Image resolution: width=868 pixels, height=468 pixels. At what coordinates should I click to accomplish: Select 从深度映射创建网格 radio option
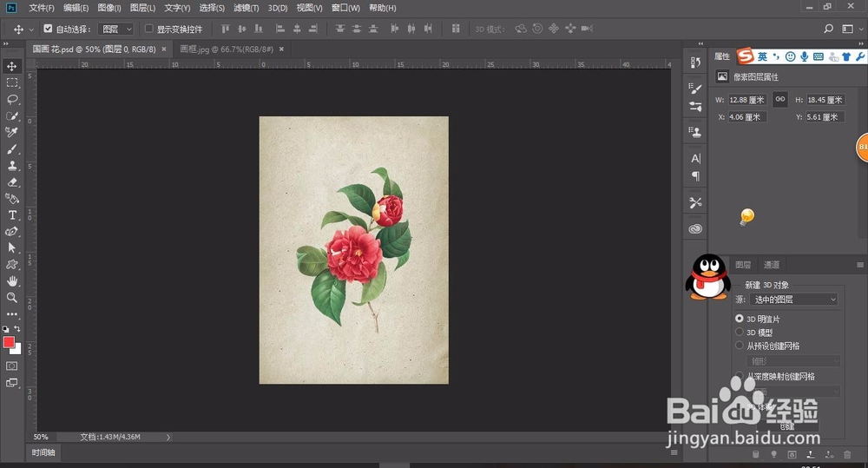coord(739,376)
